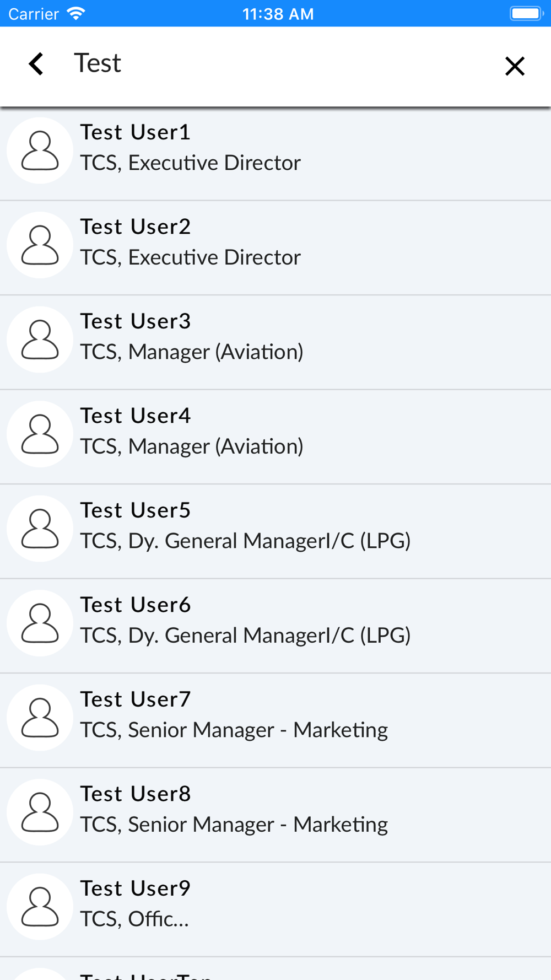Open Test User4 avatar icon
This screenshot has height=980, width=551.
tap(40, 434)
